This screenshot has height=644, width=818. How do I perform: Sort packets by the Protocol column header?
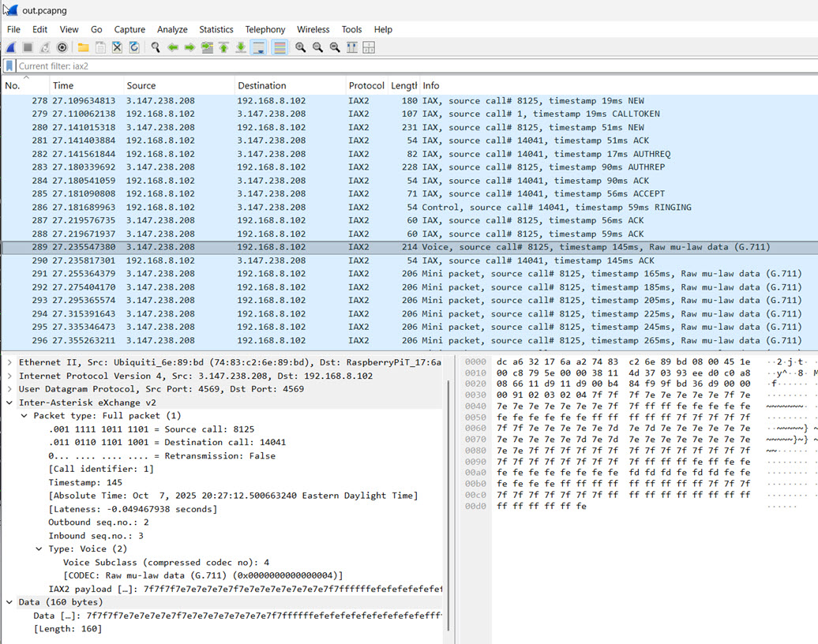tap(366, 85)
